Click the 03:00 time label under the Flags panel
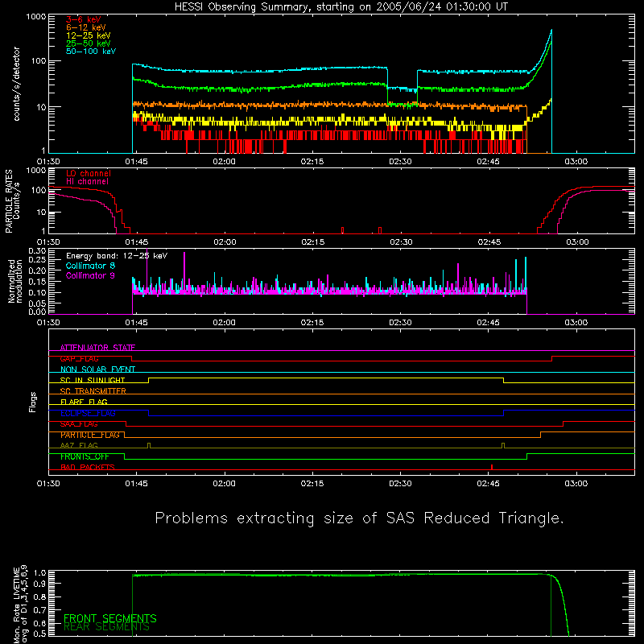 576,484
